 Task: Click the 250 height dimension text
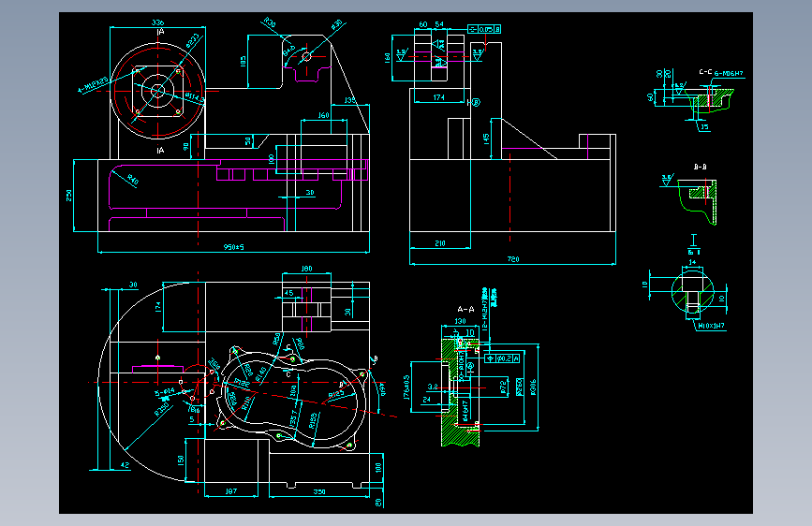69,196
